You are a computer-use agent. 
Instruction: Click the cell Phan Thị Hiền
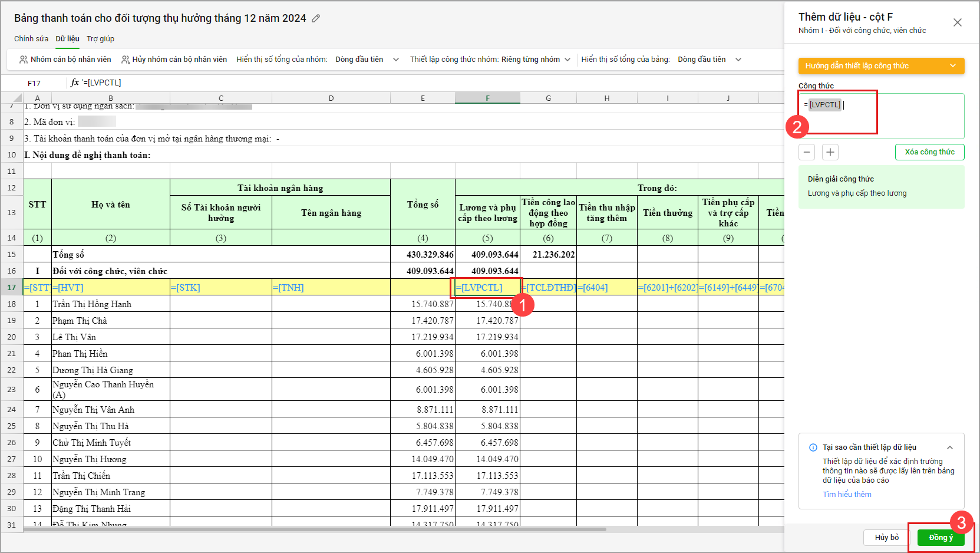[111, 354]
